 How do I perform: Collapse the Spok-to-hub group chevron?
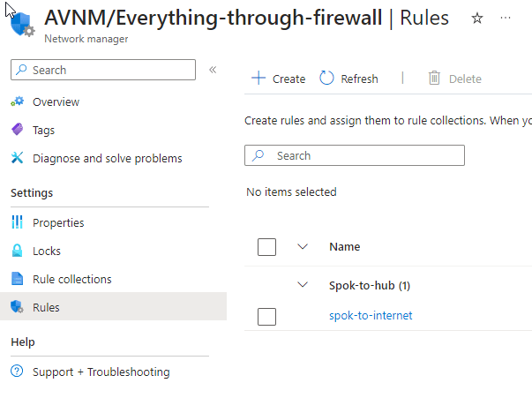303,285
